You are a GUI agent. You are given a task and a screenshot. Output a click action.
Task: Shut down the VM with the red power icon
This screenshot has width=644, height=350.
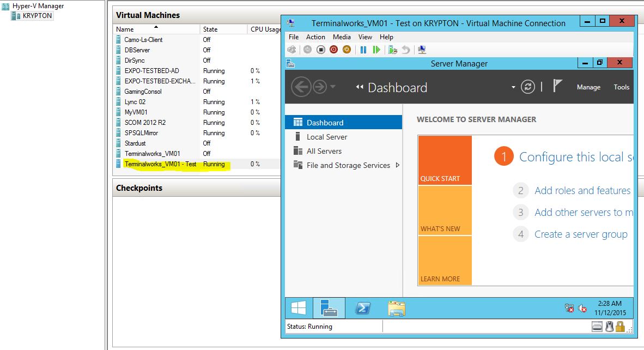click(x=334, y=50)
